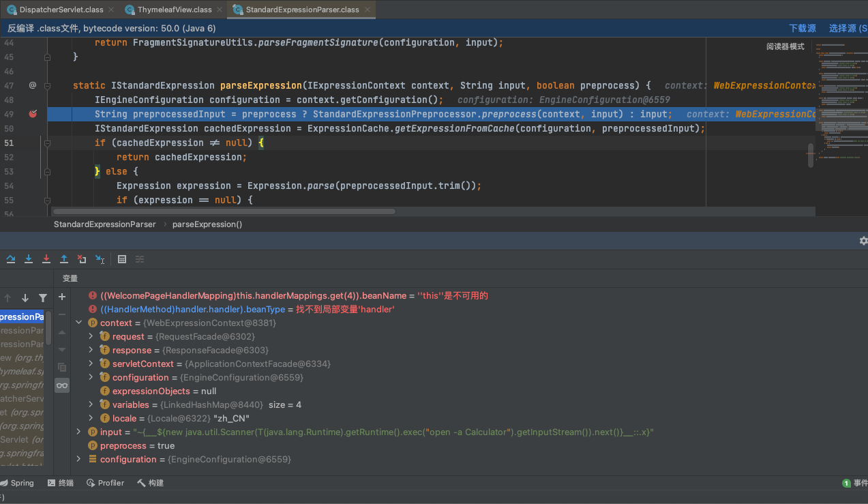Click the 下载源 download sources link
The height and width of the screenshot is (504, 868).
(x=803, y=28)
